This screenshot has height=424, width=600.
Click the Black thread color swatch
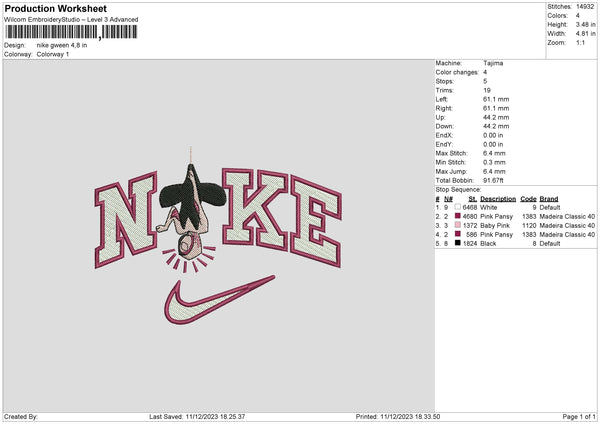coord(458,243)
